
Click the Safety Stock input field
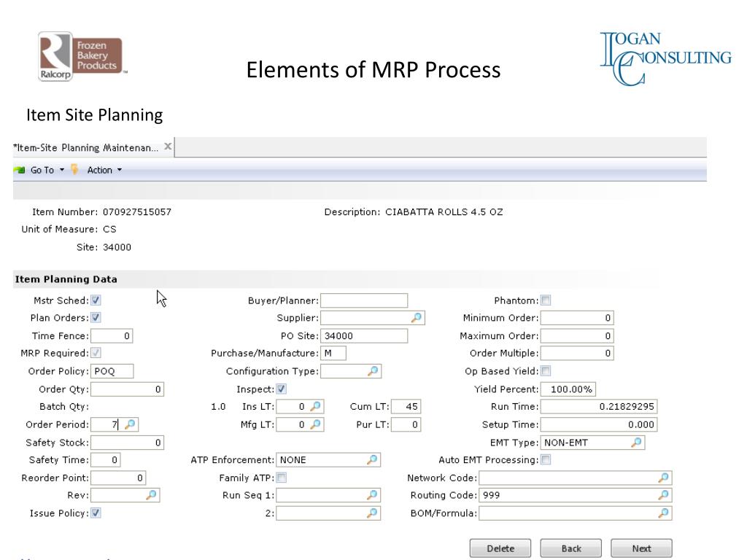pos(127,443)
